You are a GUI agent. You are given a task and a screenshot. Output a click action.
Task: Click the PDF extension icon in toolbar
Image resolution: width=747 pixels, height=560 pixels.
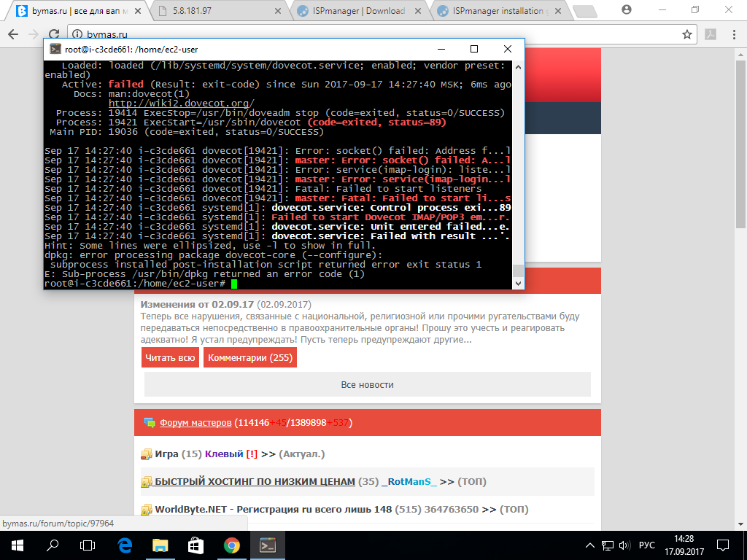710,34
